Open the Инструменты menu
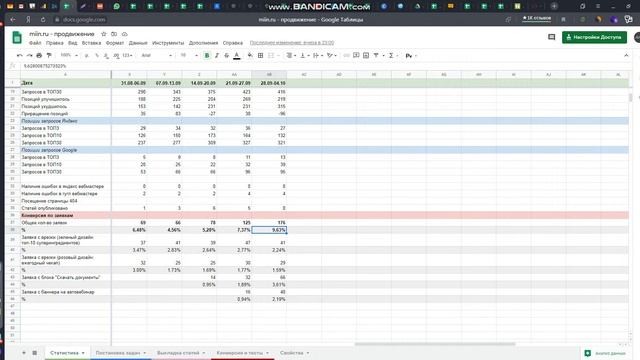The image size is (640, 360). coord(168,43)
